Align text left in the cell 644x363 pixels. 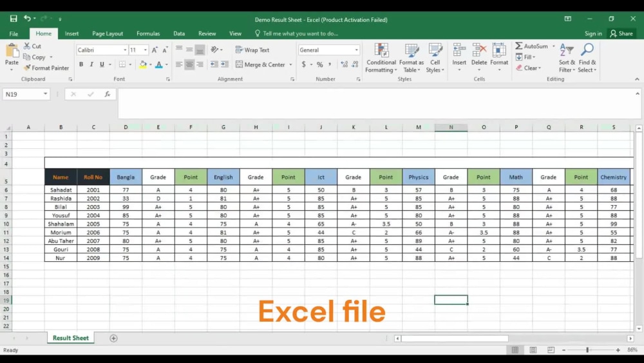[x=179, y=64]
